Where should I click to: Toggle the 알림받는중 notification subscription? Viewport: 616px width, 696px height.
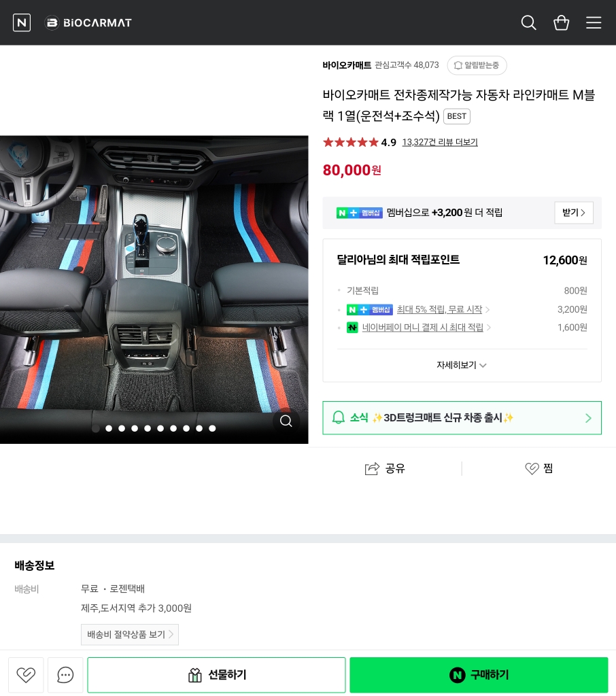pos(477,65)
